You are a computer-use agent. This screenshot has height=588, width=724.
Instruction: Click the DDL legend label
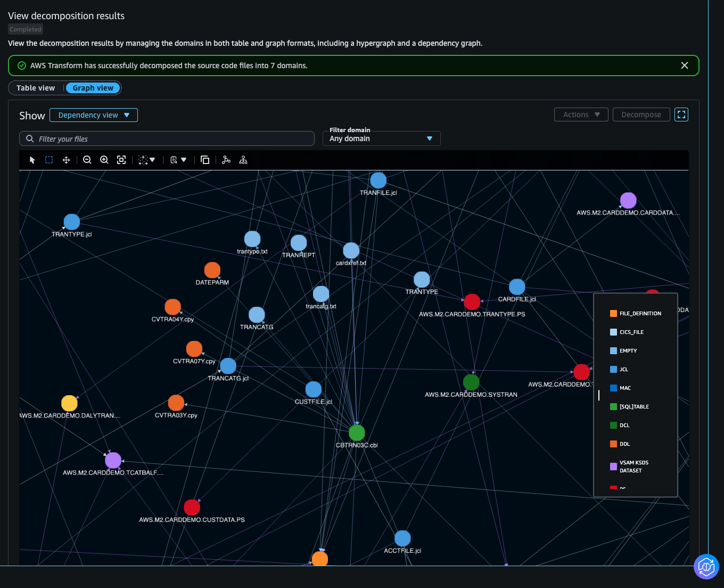tap(624, 444)
